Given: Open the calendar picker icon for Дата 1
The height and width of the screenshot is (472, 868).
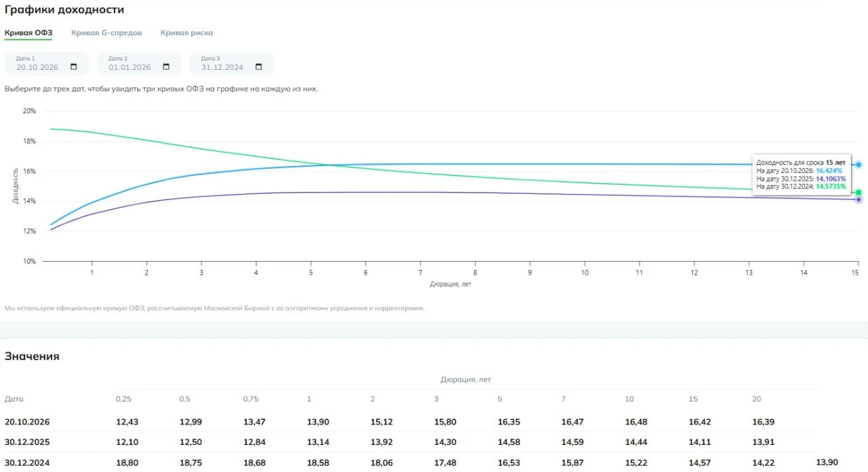Looking at the screenshot, I should [x=74, y=67].
